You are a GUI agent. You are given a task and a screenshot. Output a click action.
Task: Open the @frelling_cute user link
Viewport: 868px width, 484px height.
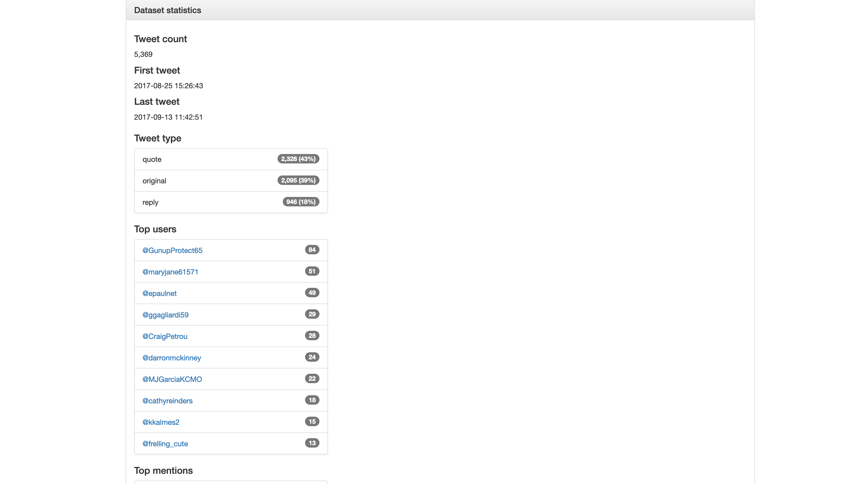tap(165, 444)
